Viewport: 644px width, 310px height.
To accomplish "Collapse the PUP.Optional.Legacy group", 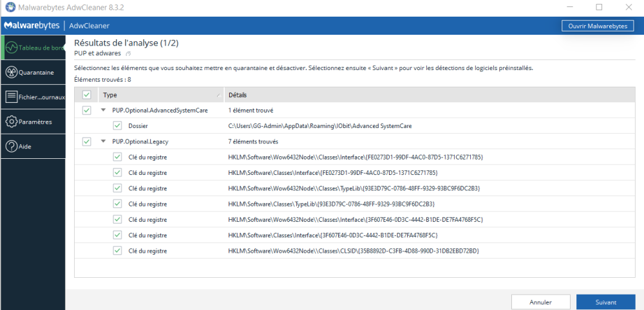I will click(103, 141).
